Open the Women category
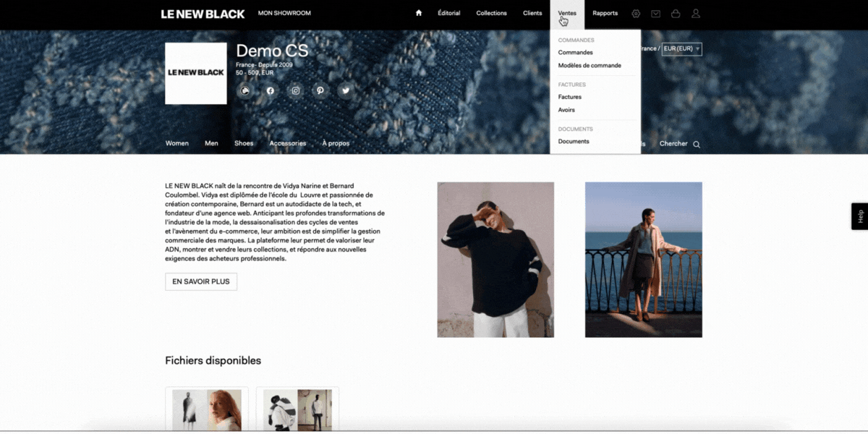 coord(177,143)
